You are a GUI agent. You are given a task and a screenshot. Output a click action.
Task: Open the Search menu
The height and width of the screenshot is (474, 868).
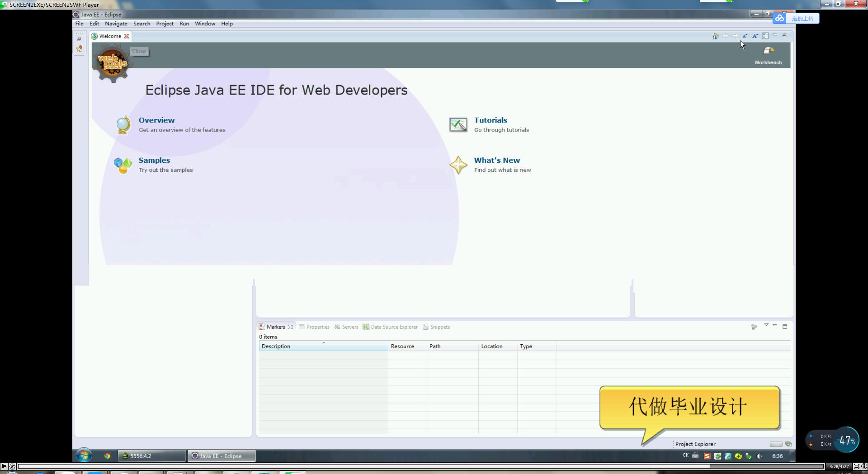pyautogui.click(x=142, y=24)
